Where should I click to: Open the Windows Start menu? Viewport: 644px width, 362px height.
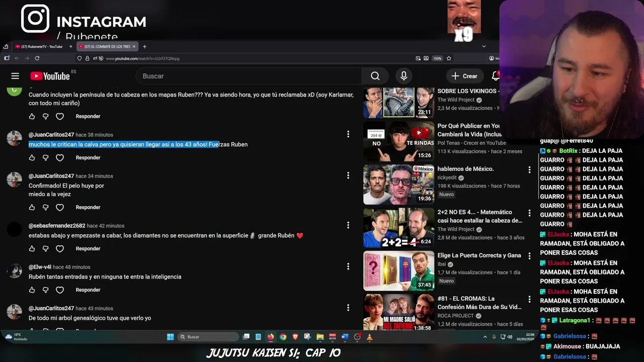click(x=171, y=337)
